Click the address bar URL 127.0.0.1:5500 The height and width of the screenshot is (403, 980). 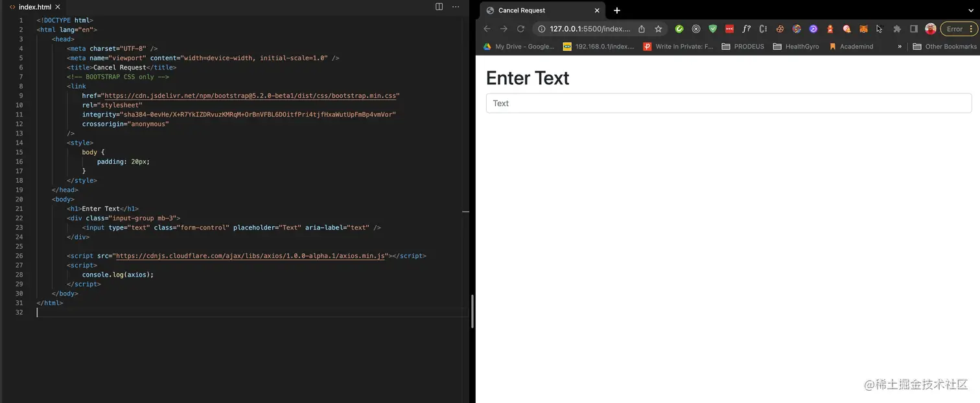point(590,29)
